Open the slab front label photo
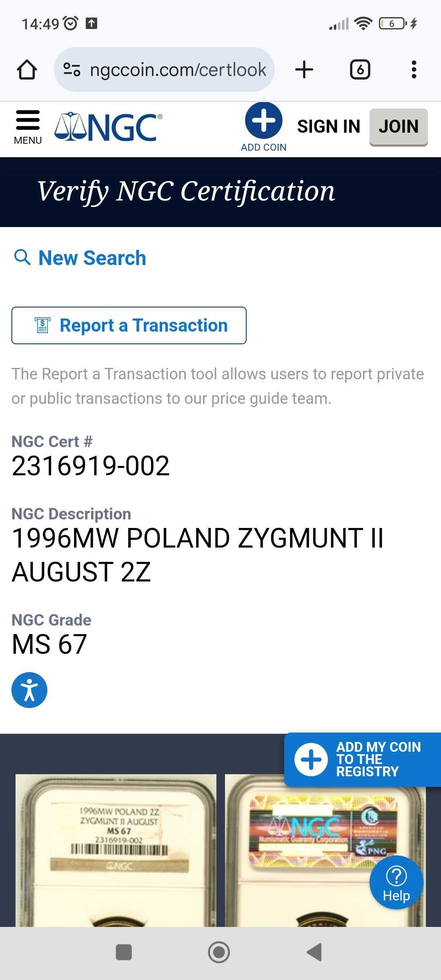Viewport: 441px width, 980px height. tap(116, 850)
